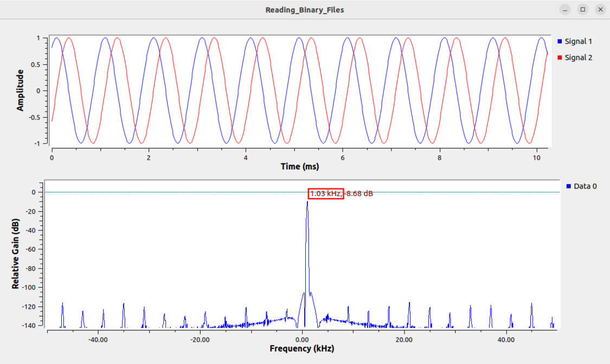This screenshot has width=610, height=364.
Task: Minimize the Reading_Binary_Files window
Action: tap(565, 9)
